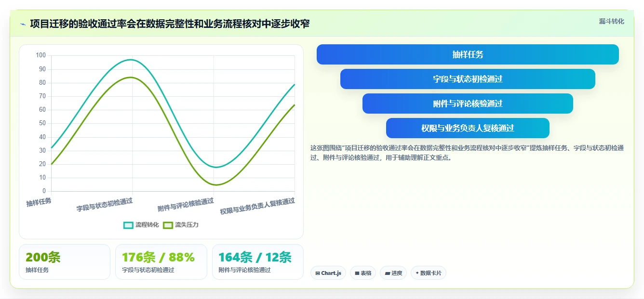Click the 抽样任务 x-axis label

click(39, 202)
